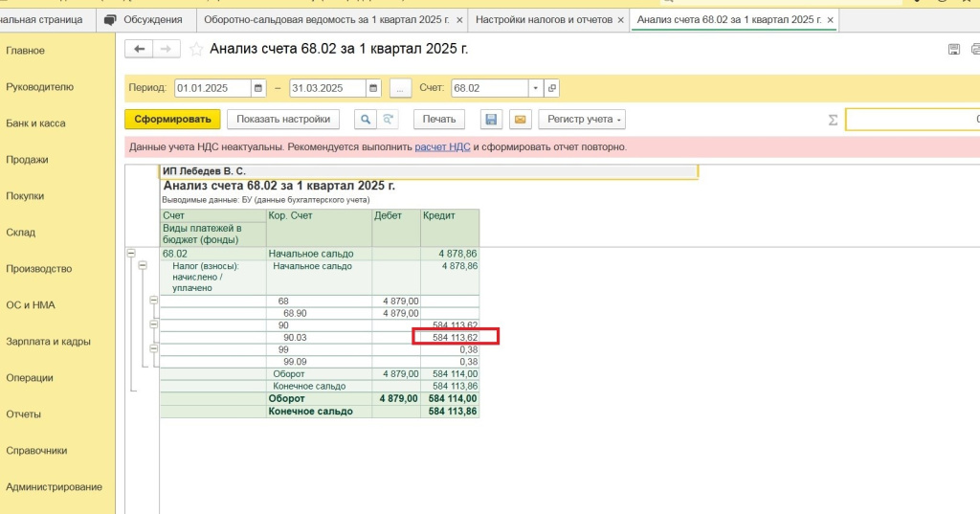Switch to Обсуждения tab

pyautogui.click(x=146, y=20)
